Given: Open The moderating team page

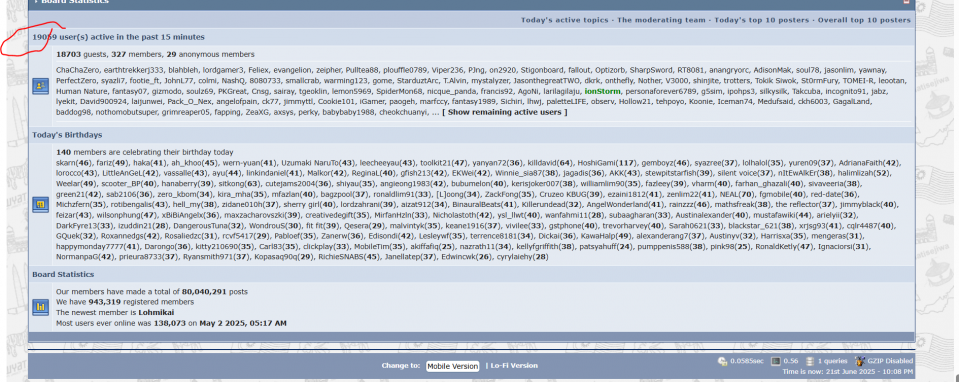Looking at the screenshot, I should click(661, 20).
